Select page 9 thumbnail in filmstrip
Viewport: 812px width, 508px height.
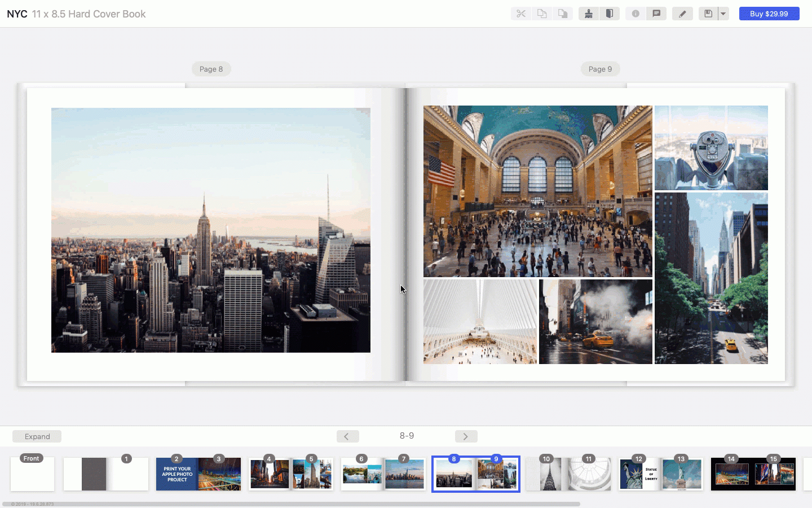click(497, 474)
